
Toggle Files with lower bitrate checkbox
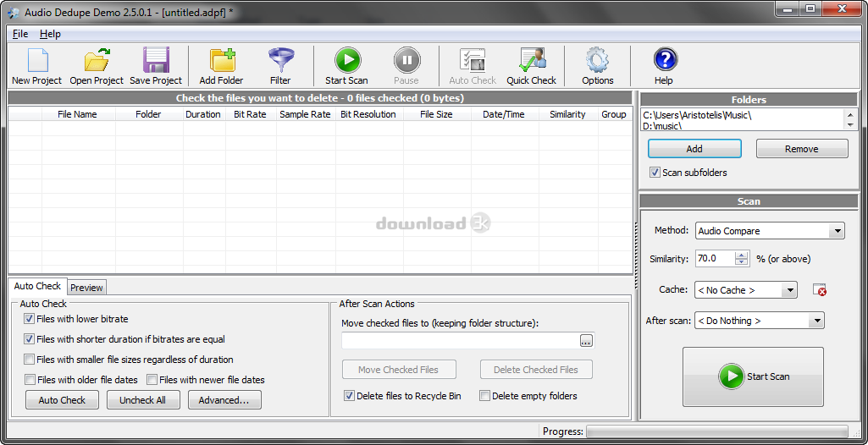point(29,319)
